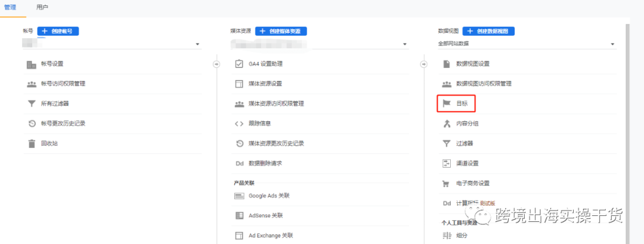The height and width of the screenshot is (244, 644).
Task: Click the checklist icon beside GA4 设置助理
Action: pos(239,64)
